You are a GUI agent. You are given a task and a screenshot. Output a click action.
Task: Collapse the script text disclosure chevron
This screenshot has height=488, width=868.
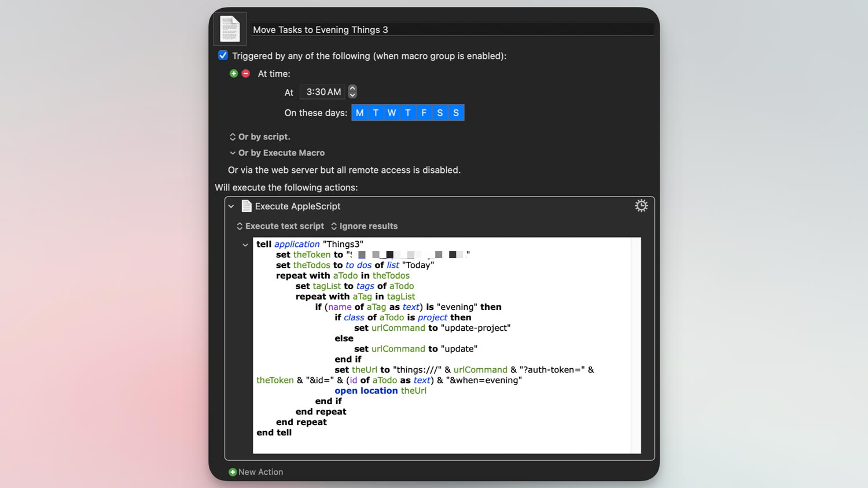pyautogui.click(x=245, y=245)
